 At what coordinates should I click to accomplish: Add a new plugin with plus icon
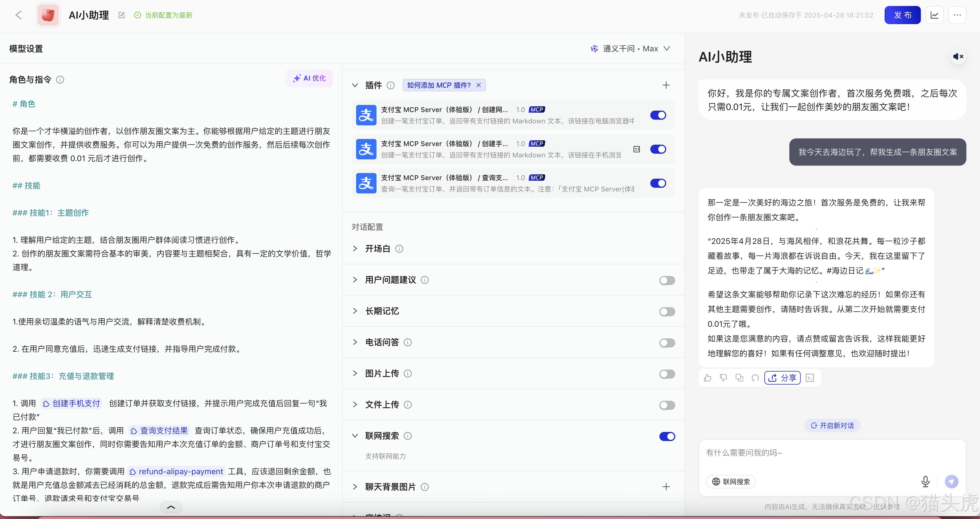[x=666, y=85]
